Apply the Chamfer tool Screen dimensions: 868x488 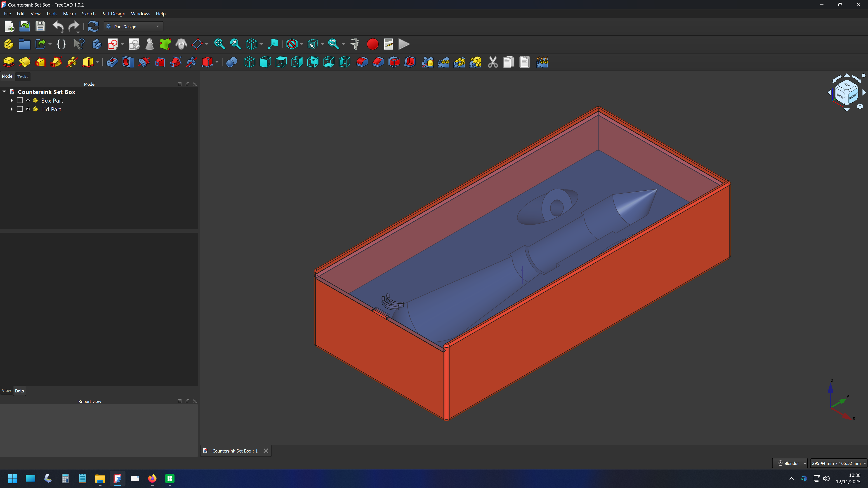[378, 62]
